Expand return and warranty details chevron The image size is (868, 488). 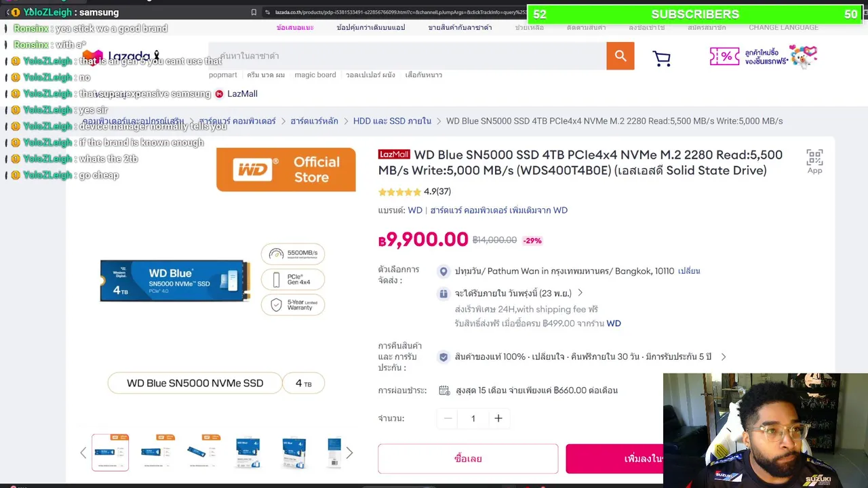pyautogui.click(x=724, y=357)
